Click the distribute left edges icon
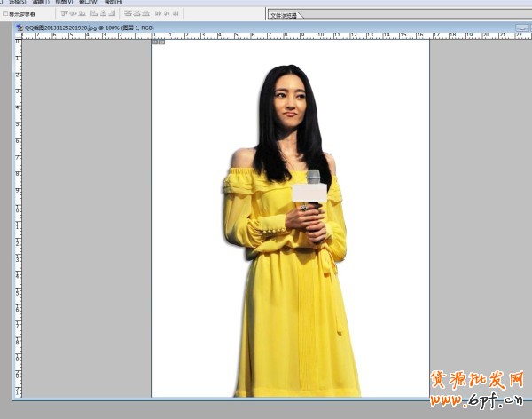This screenshot has height=419, width=532. (158, 14)
